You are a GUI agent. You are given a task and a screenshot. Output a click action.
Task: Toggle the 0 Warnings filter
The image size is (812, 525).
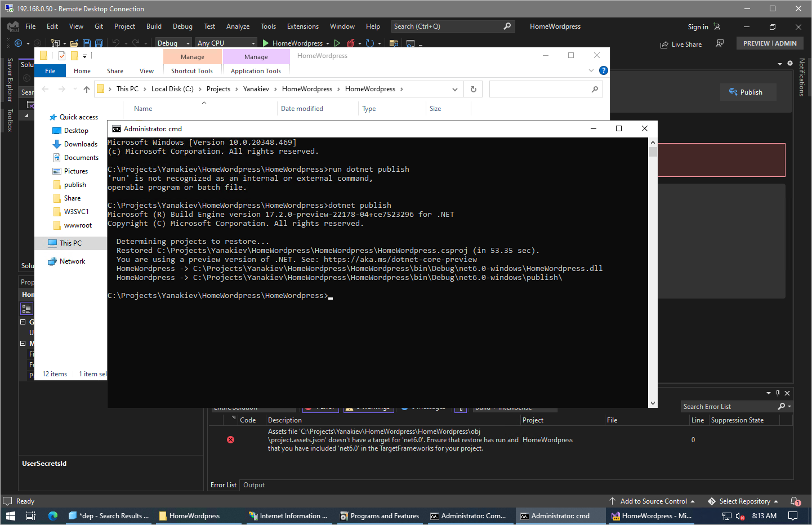[368, 407]
